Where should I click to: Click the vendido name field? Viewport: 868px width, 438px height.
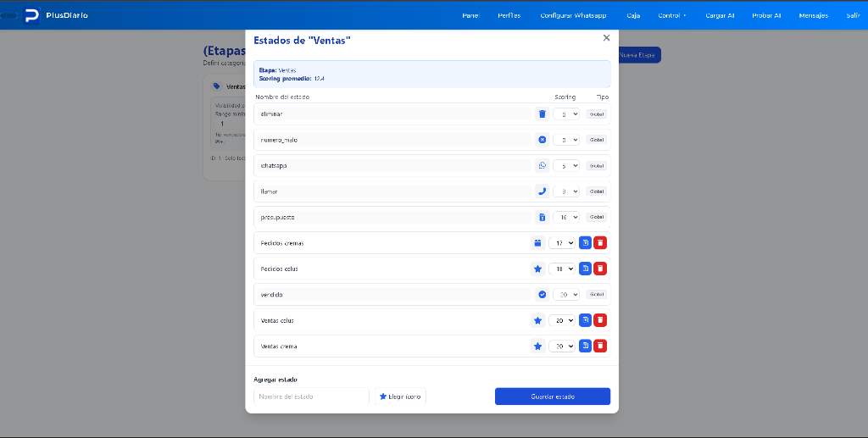393,295
